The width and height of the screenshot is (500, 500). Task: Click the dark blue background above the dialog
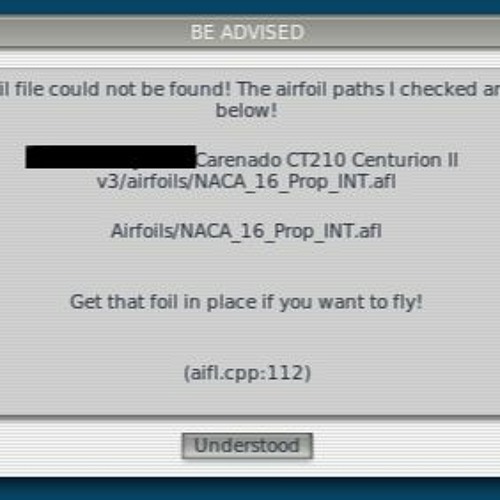250,7
